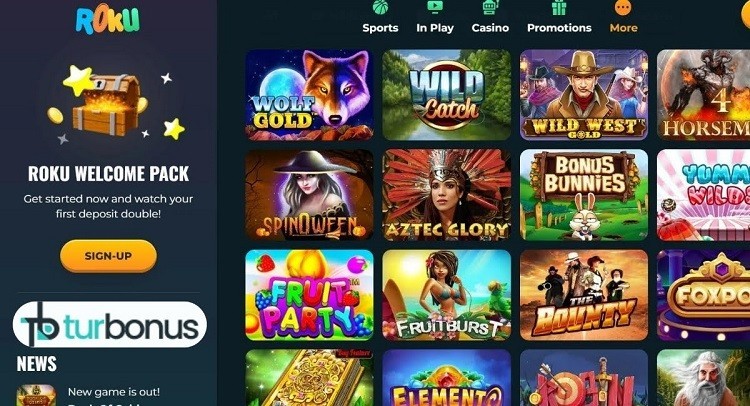Open the Promotions gift icon
This screenshot has height=406, width=750.
tap(559, 7)
